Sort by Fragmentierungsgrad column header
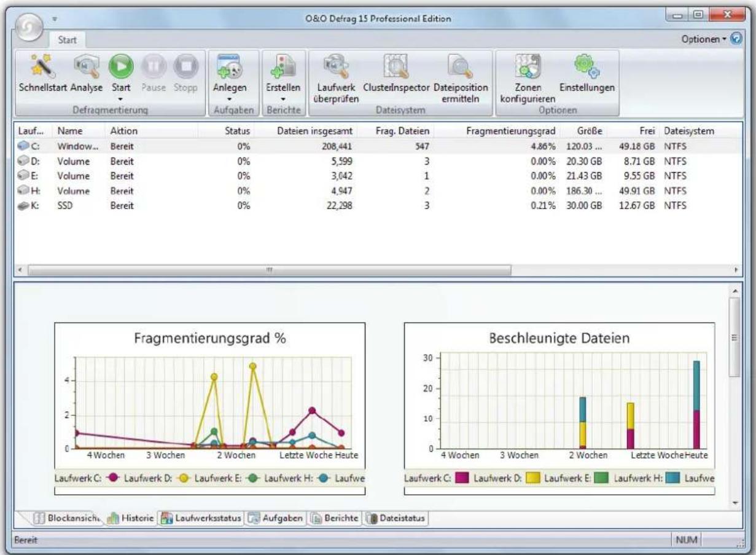The height and width of the screenshot is (555, 756). pos(497,132)
